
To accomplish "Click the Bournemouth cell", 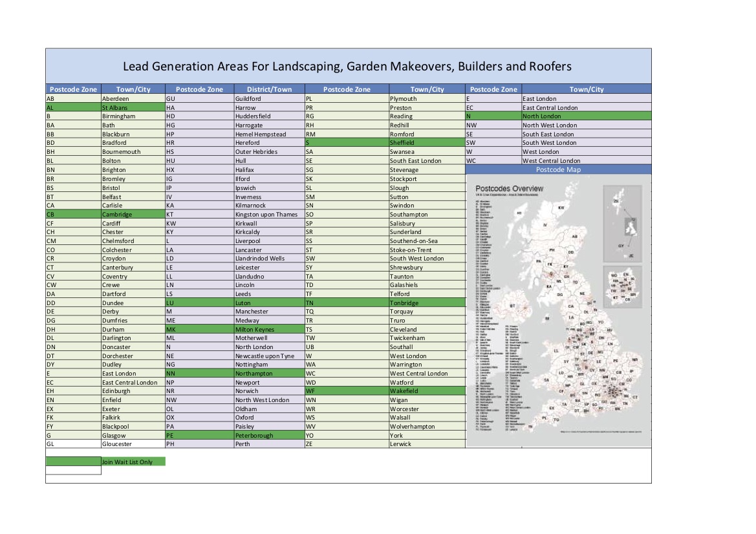I will 133,152.
